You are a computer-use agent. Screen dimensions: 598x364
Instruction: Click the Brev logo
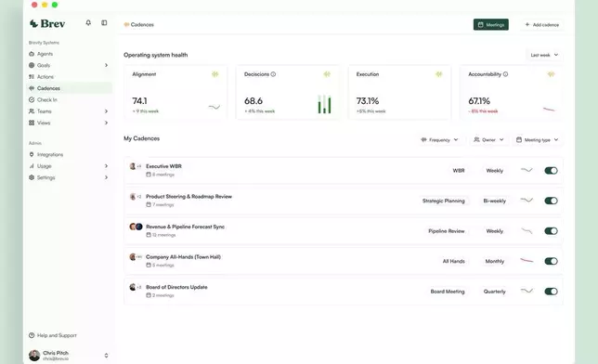pyautogui.click(x=47, y=23)
